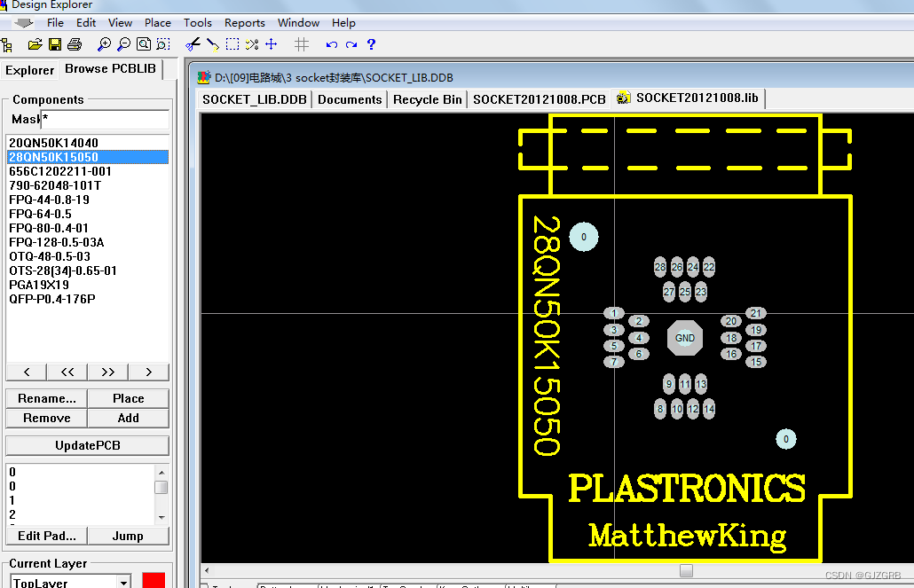The image size is (914, 588).
Task: Click the down-arrow icon left of the File menu
Action: pos(24,23)
